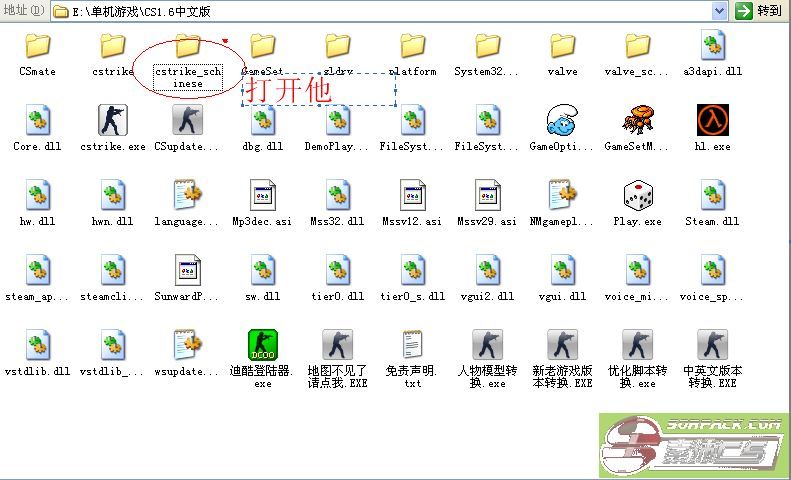Select 人物模型转换.exe icon
Screen dimensions: 791x480
coord(487,345)
